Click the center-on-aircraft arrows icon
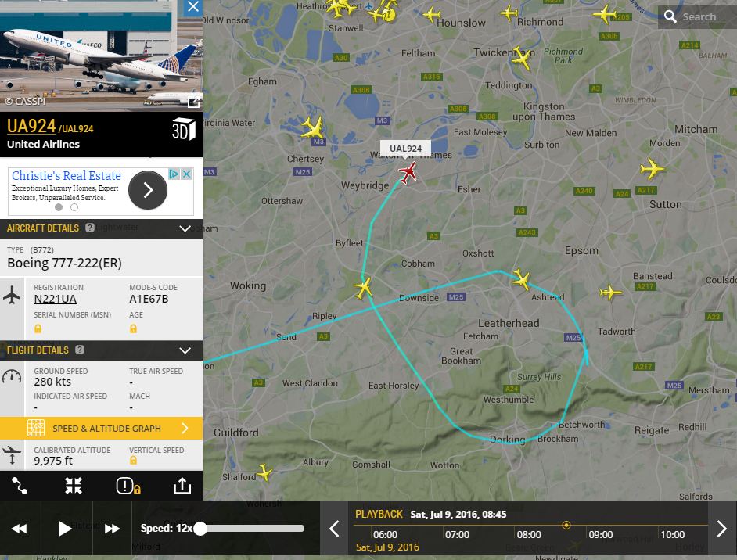The image size is (737, 560). 74,486
